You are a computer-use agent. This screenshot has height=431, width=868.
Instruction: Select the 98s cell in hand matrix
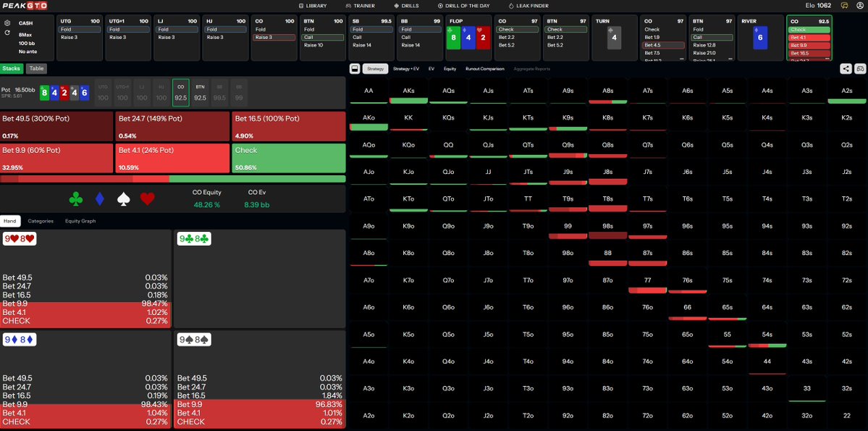[x=608, y=226]
